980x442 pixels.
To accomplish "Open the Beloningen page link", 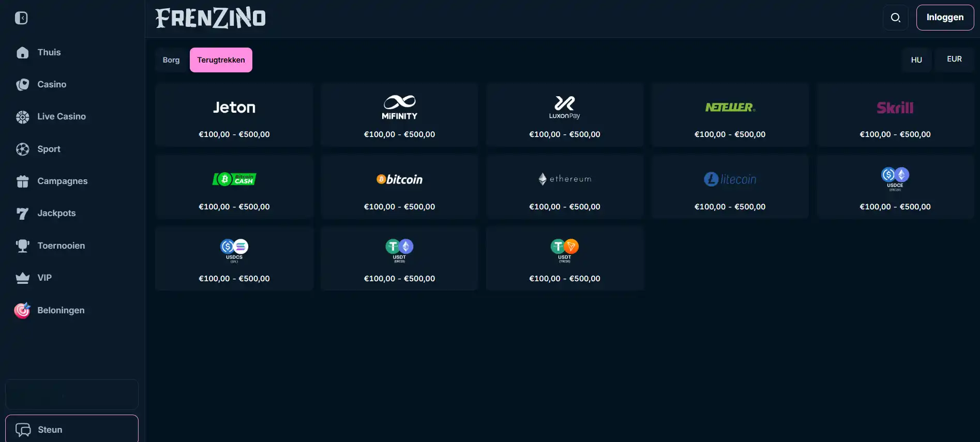I will tap(61, 310).
